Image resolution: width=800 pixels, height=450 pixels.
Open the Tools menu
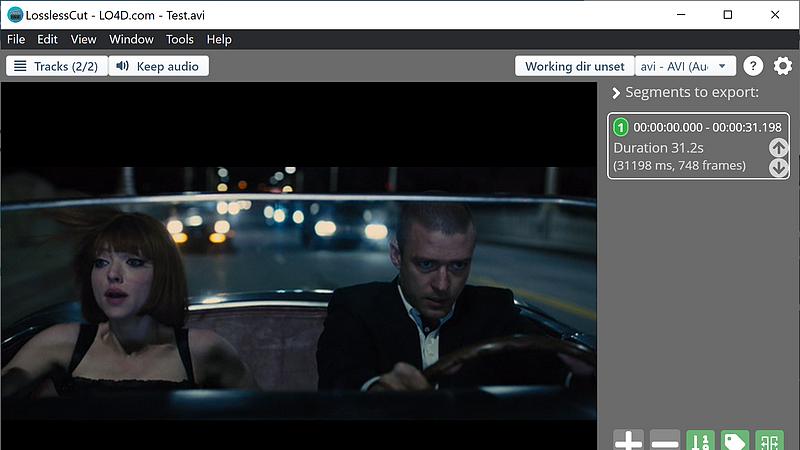pyautogui.click(x=180, y=39)
